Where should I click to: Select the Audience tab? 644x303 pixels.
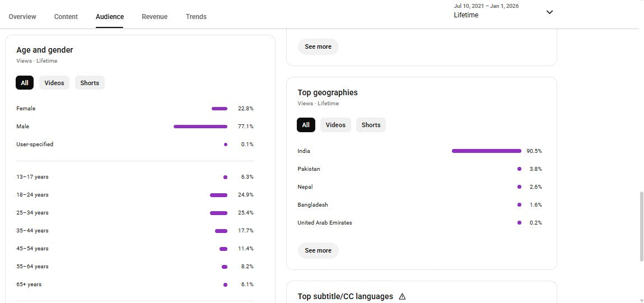[x=110, y=17]
